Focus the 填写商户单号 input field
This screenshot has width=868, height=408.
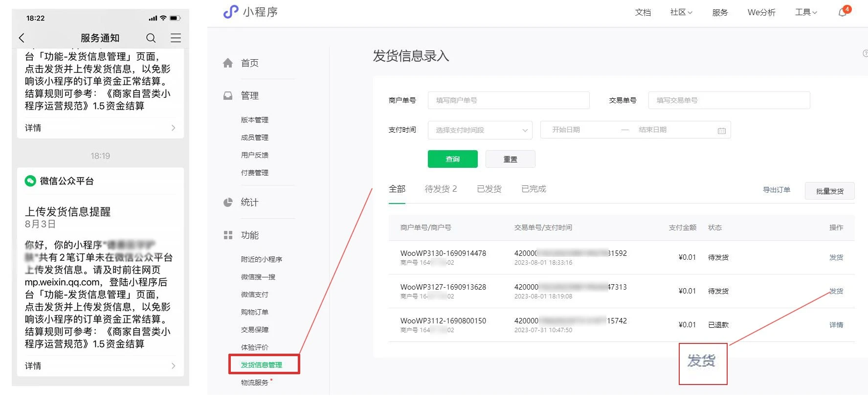(x=509, y=100)
